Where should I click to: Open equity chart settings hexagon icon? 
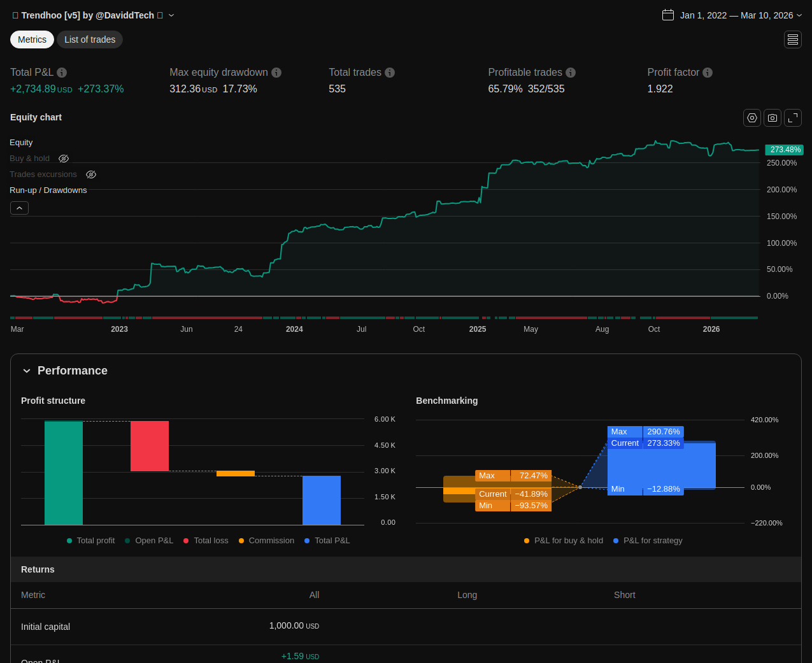[x=752, y=118]
